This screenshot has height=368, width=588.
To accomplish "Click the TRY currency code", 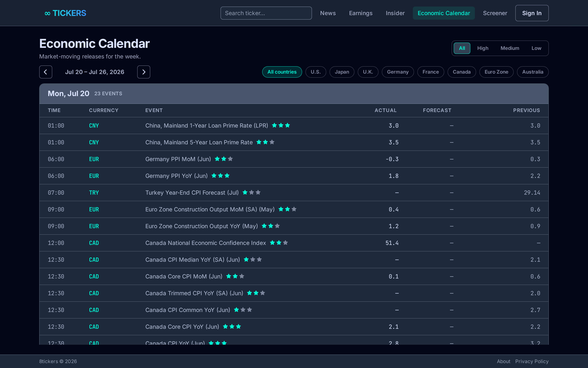I will click(94, 193).
